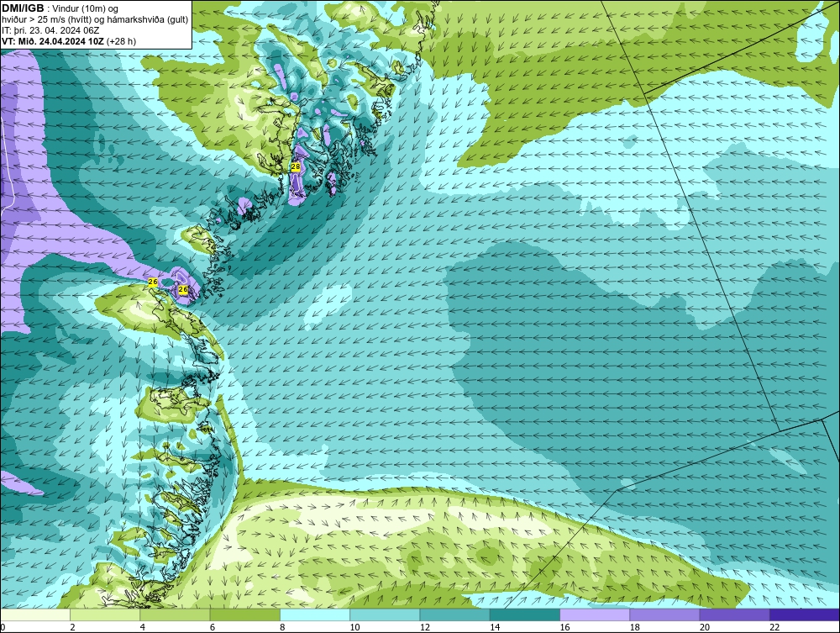This screenshot has height=633, width=840.
Task: Click the legend scale value 18
Action: tap(634, 627)
